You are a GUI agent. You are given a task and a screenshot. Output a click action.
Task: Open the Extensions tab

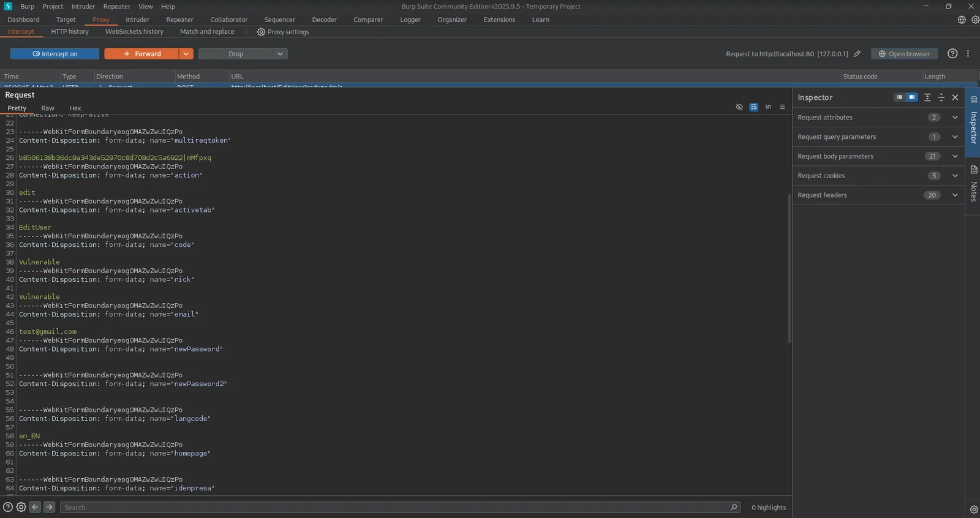point(499,20)
